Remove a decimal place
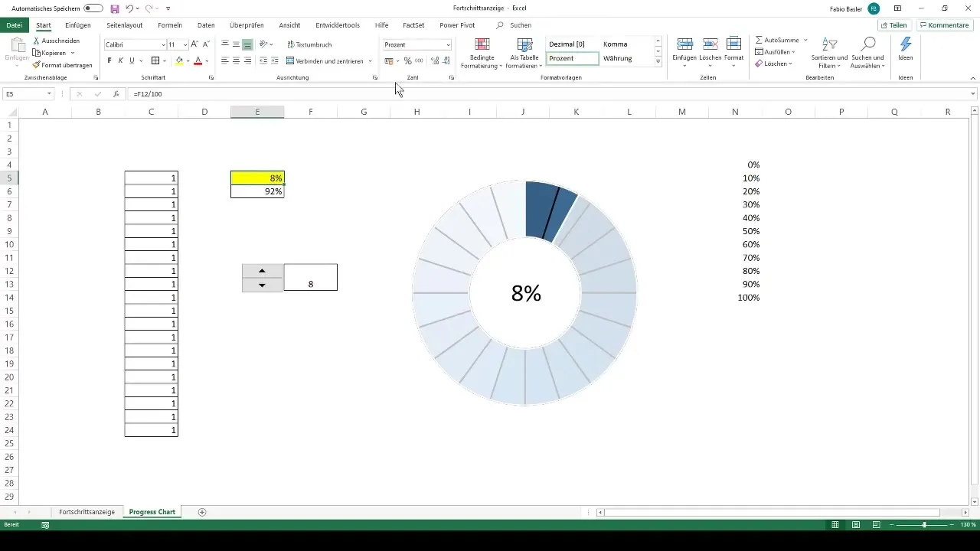The image size is (980, 551). point(446,60)
